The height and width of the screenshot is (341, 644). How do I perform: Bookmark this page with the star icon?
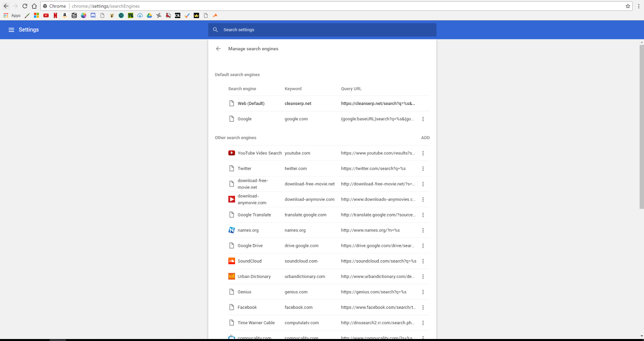pyautogui.click(x=628, y=6)
